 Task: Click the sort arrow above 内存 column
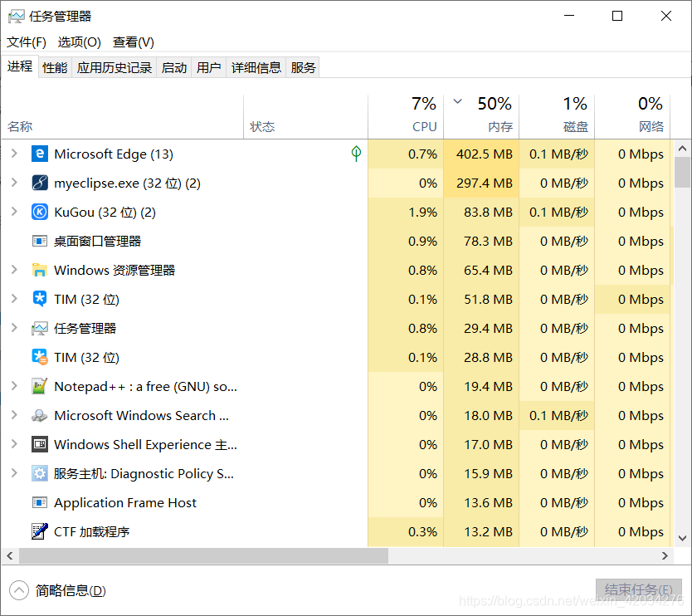pyautogui.click(x=458, y=101)
